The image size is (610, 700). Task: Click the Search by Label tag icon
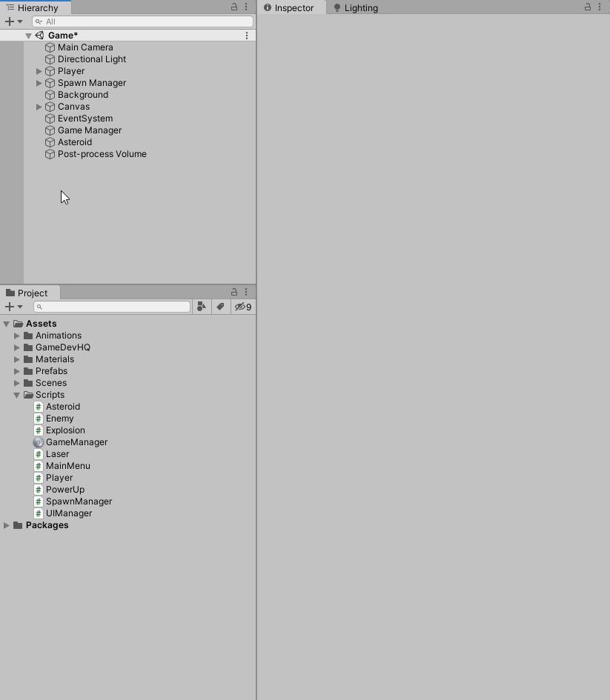point(221,307)
